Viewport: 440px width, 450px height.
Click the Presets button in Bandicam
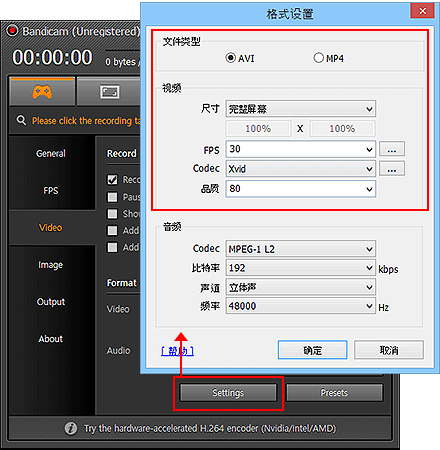click(334, 393)
